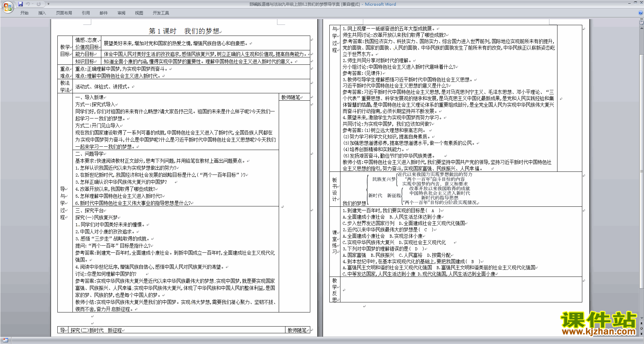Click the heading 三、探究平台
Screen dimensions: 644x344
click(90, 210)
